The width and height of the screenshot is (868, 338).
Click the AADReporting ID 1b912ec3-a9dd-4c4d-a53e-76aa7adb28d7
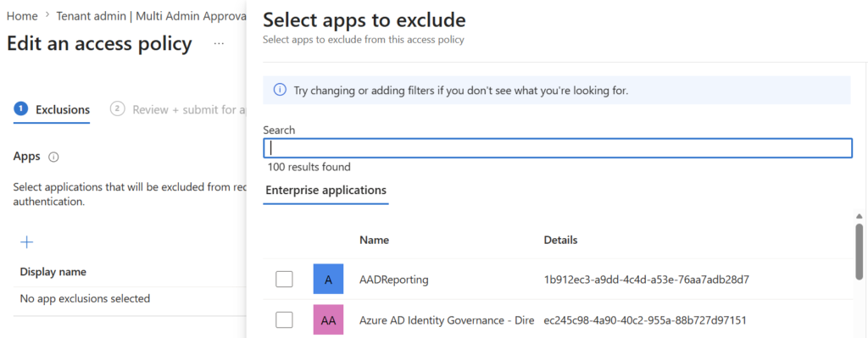(x=647, y=280)
